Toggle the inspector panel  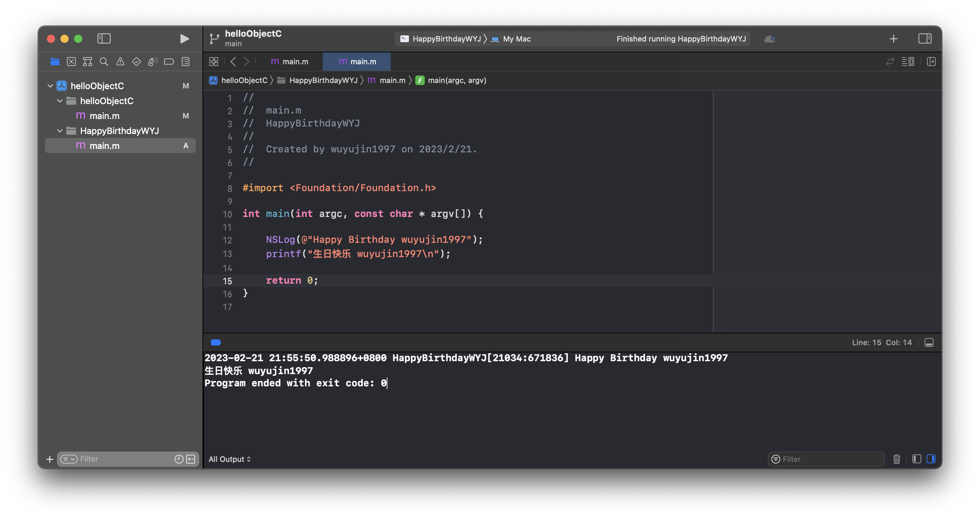coord(925,38)
